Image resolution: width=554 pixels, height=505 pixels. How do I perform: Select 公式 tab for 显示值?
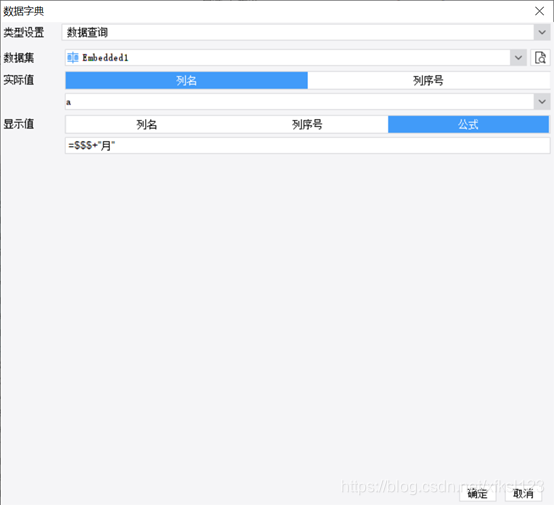coord(468,124)
